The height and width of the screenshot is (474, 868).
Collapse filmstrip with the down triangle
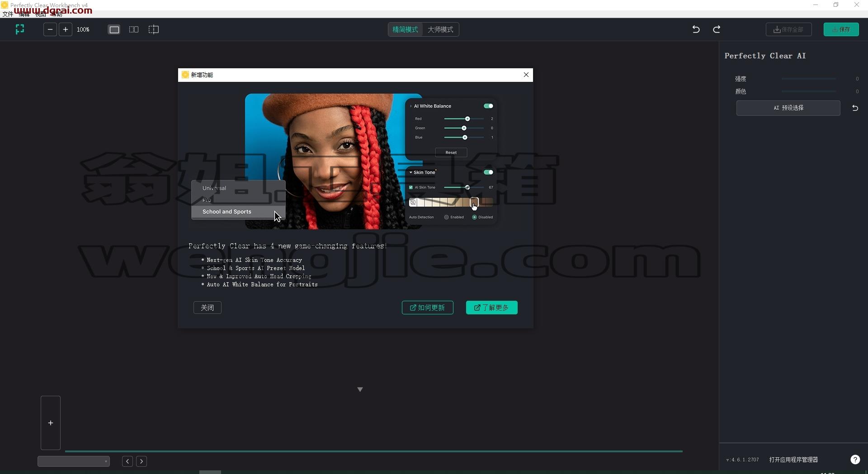click(x=360, y=389)
